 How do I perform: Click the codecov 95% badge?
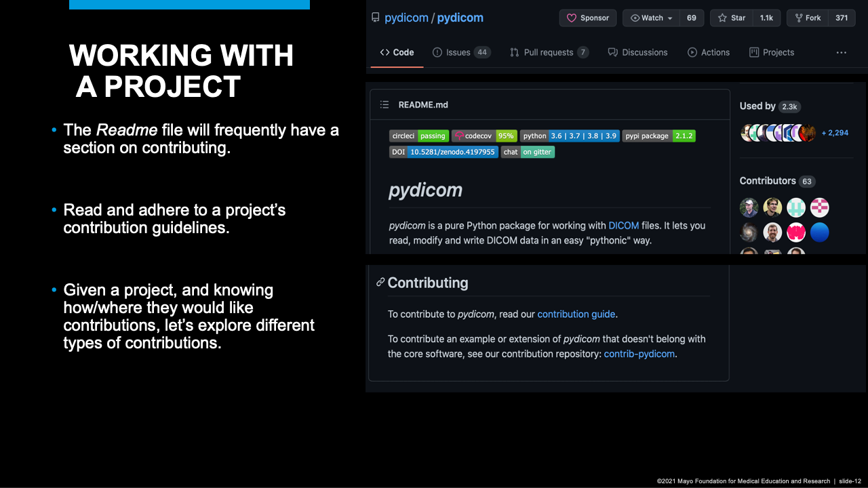click(484, 136)
